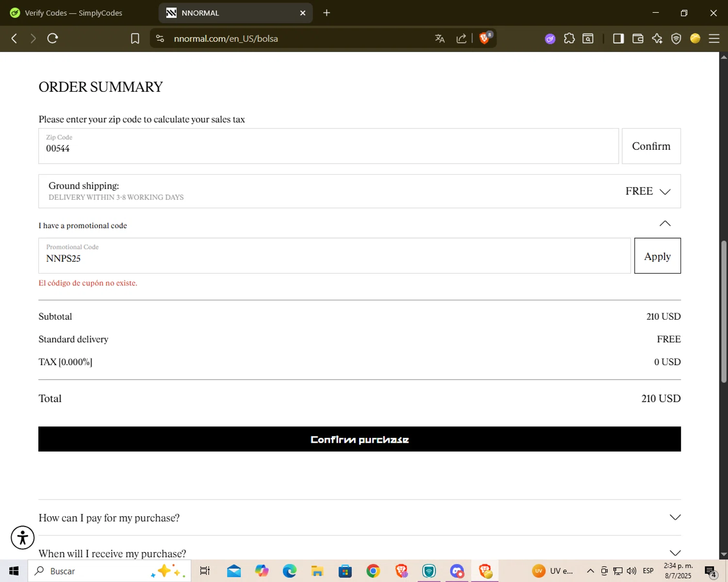The height and width of the screenshot is (582, 728).
Task: Go back to the previous page
Action: (14, 39)
